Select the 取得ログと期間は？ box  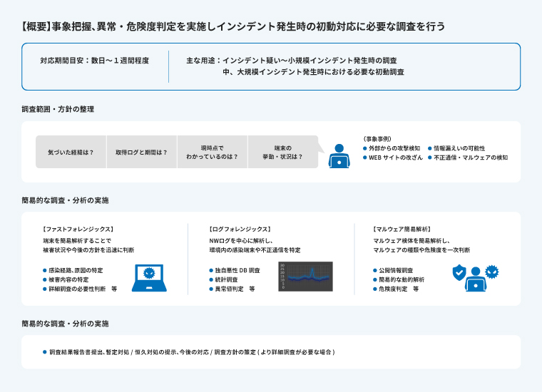[x=141, y=153]
